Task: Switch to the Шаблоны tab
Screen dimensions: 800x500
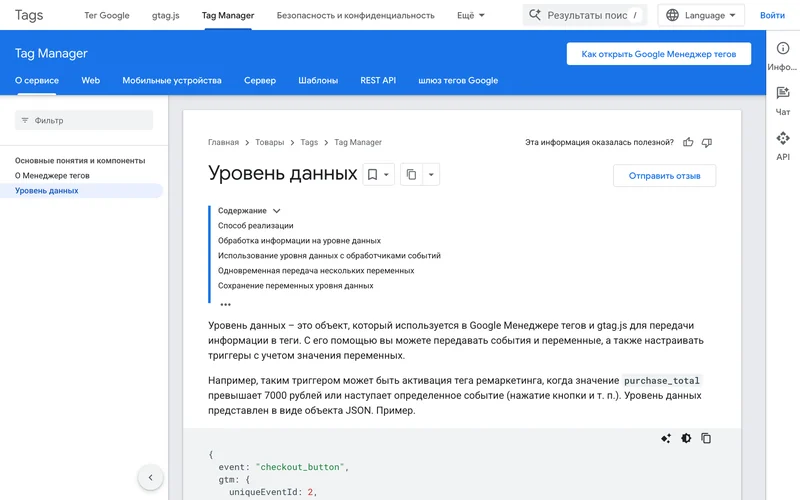Action: (318, 81)
